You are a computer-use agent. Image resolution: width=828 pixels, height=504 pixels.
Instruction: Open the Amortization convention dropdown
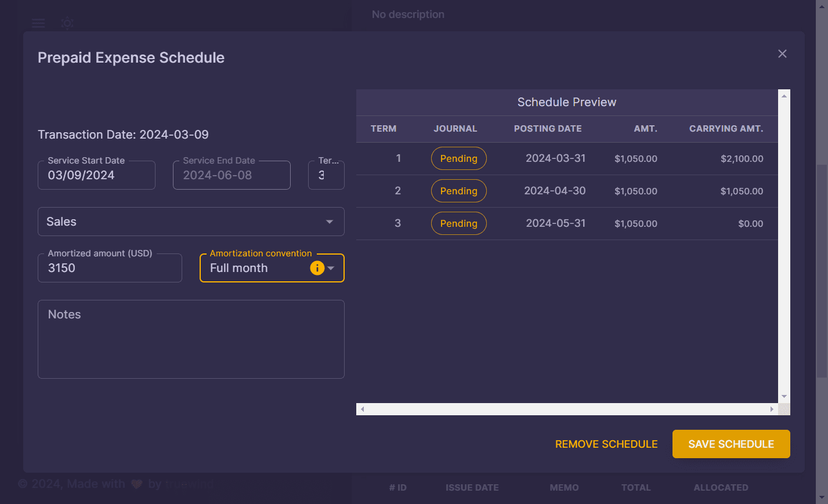coord(331,268)
